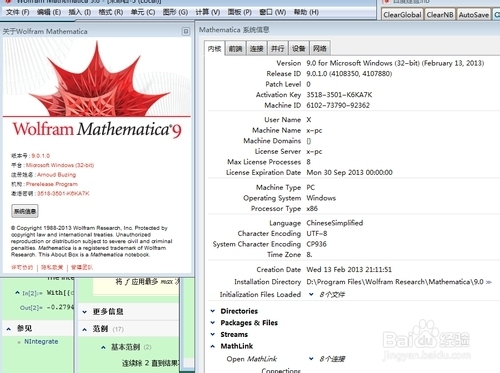Click the Version value 9.0 for Microsoft Windows
The height and width of the screenshot is (373, 500).
[395, 63]
